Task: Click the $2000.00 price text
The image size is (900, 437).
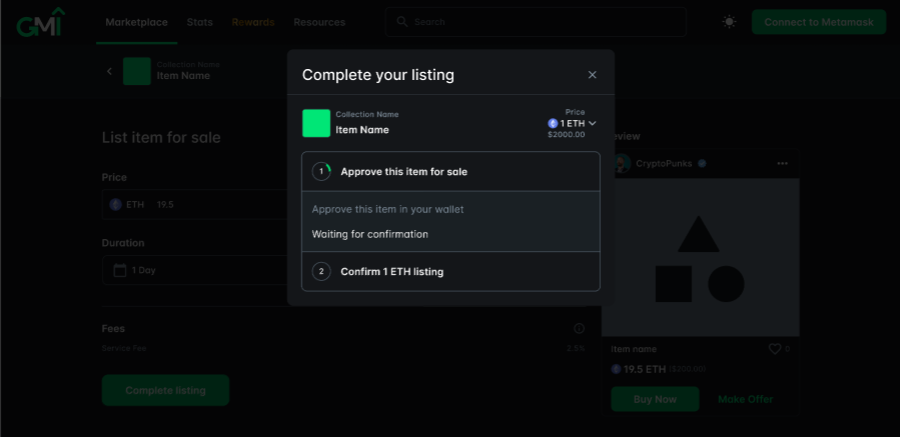Action: click(566, 134)
